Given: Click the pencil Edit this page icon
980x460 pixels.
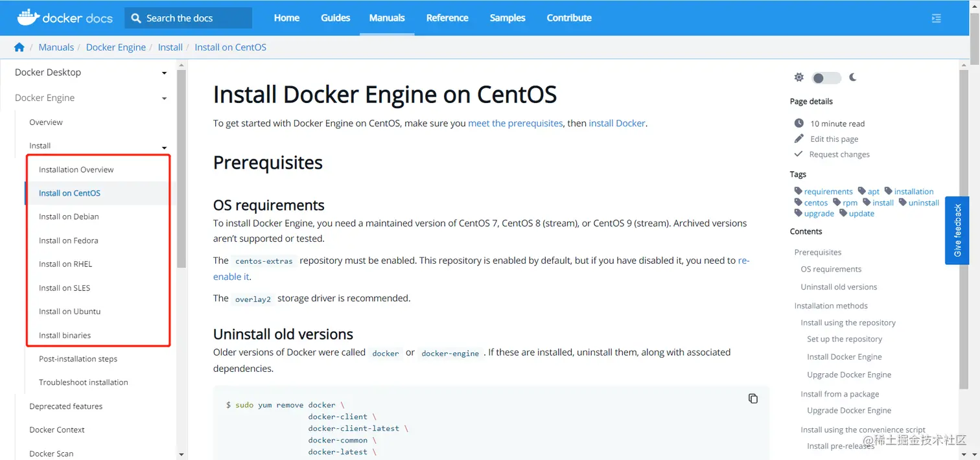Looking at the screenshot, I should [x=799, y=139].
